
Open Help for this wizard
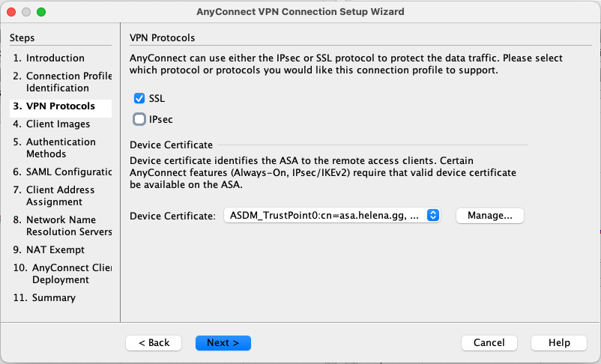558,342
